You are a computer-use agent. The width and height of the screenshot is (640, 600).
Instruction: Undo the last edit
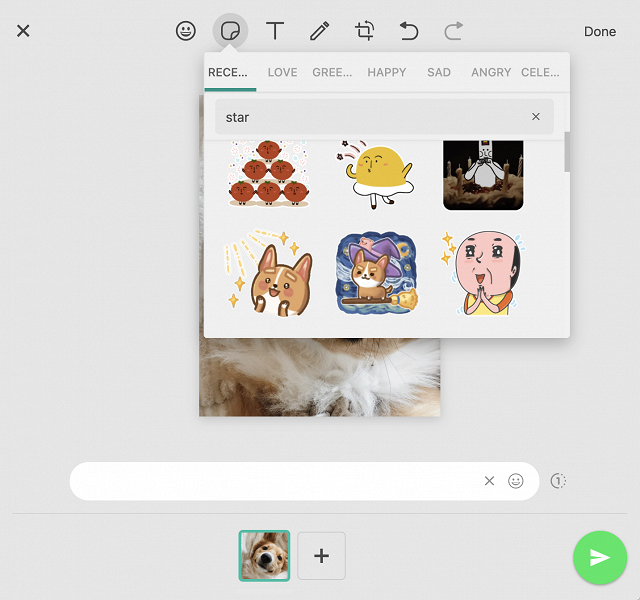[x=409, y=31]
